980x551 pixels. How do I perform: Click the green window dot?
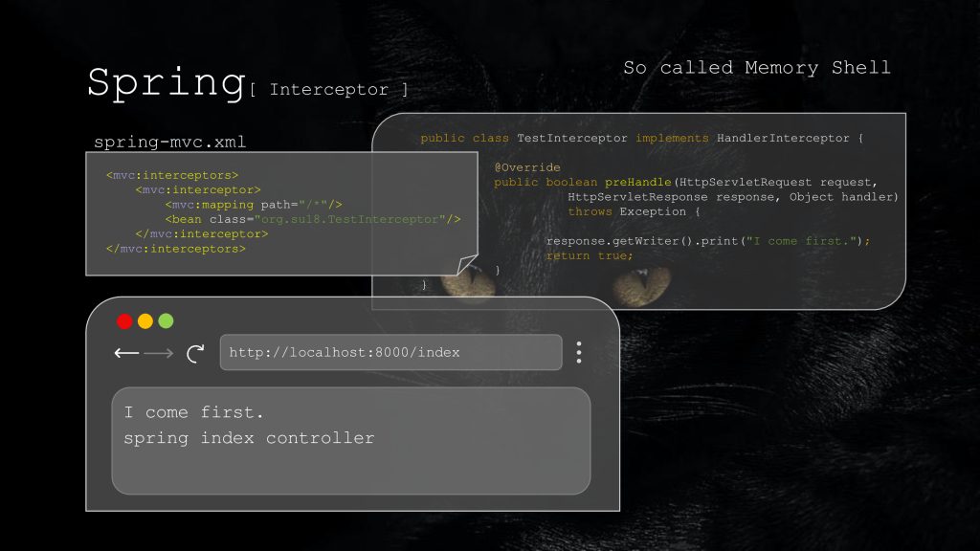click(166, 321)
